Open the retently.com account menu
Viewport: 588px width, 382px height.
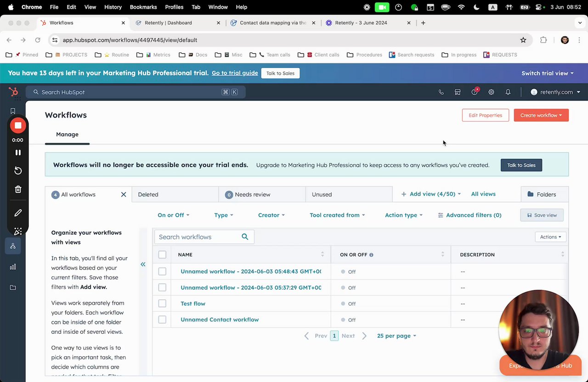click(555, 92)
